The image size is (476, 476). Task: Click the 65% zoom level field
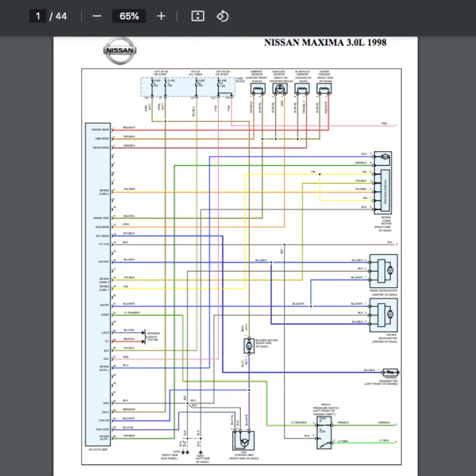click(129, 16)
